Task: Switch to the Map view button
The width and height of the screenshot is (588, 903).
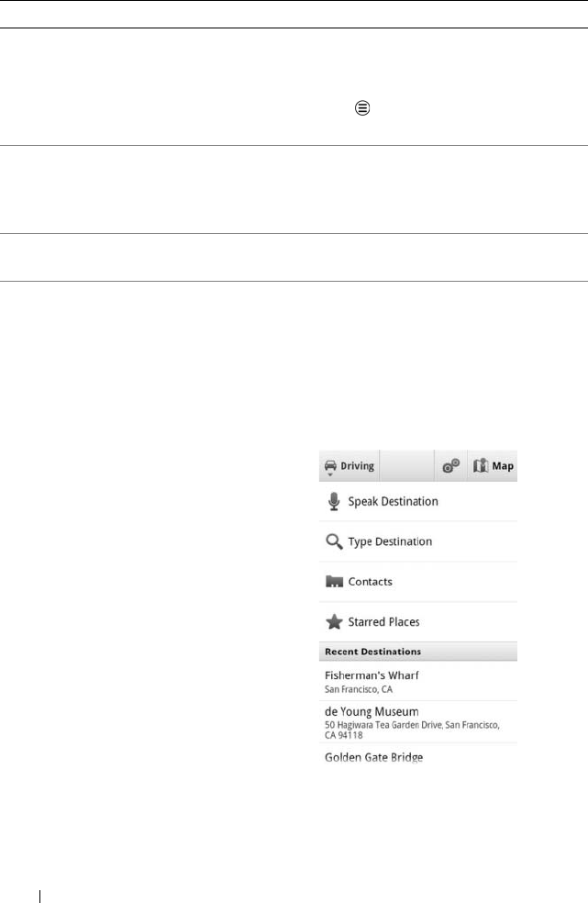Action: pyautogui.click(x=493, y=466)
